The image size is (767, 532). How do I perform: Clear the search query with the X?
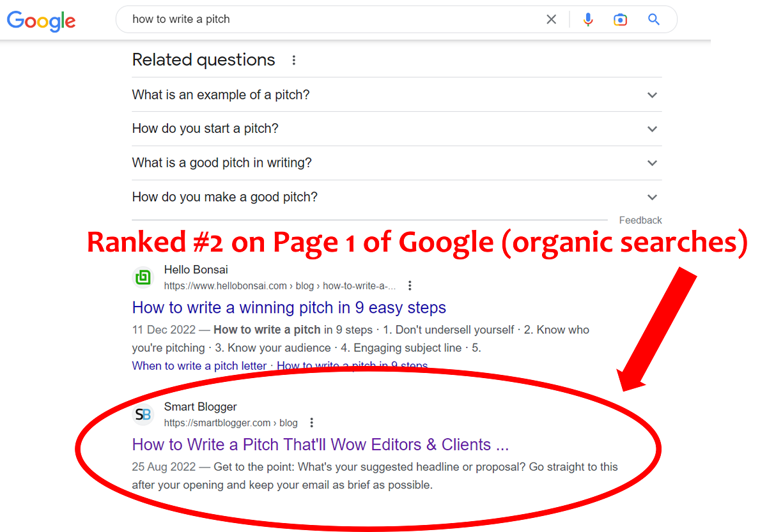552,20
